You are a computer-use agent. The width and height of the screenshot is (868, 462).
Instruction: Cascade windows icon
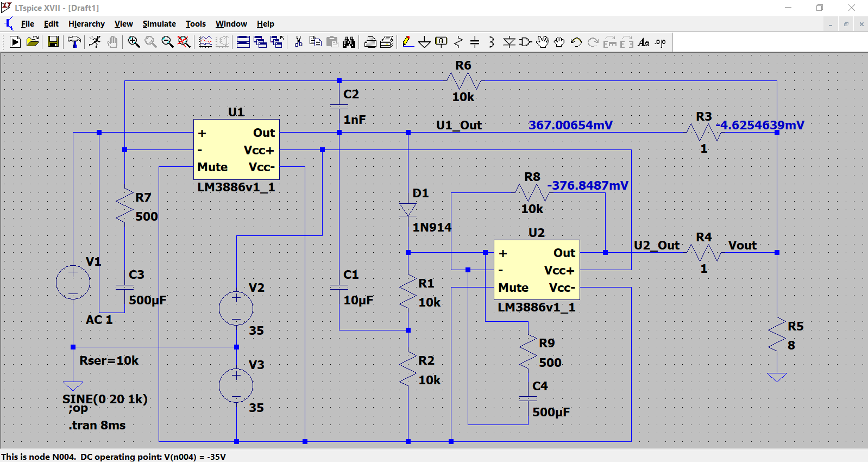point(277,42)
